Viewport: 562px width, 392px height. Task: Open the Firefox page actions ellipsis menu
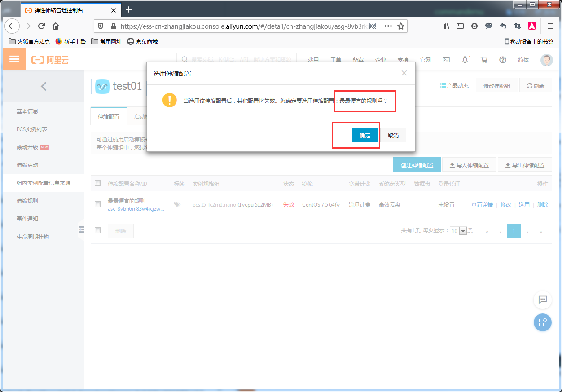(388, 26)
